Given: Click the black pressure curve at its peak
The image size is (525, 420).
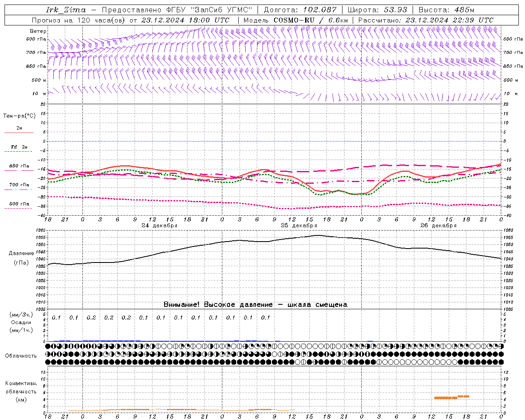Looking at the screenshot, I should [317, 235].
